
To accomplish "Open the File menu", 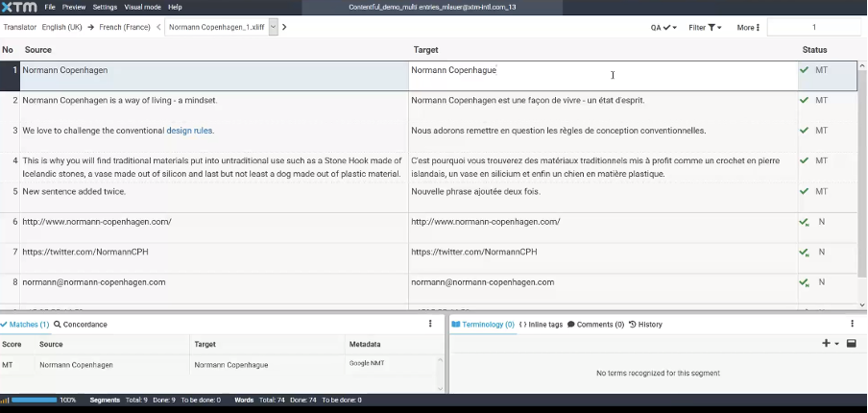I will click(50, 7).
